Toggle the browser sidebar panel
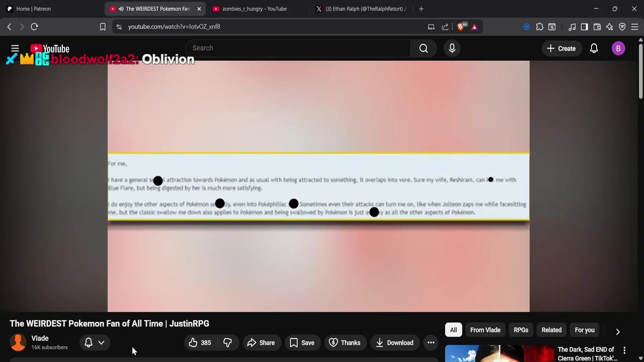644x362 pixels. (x=584, y=27)
